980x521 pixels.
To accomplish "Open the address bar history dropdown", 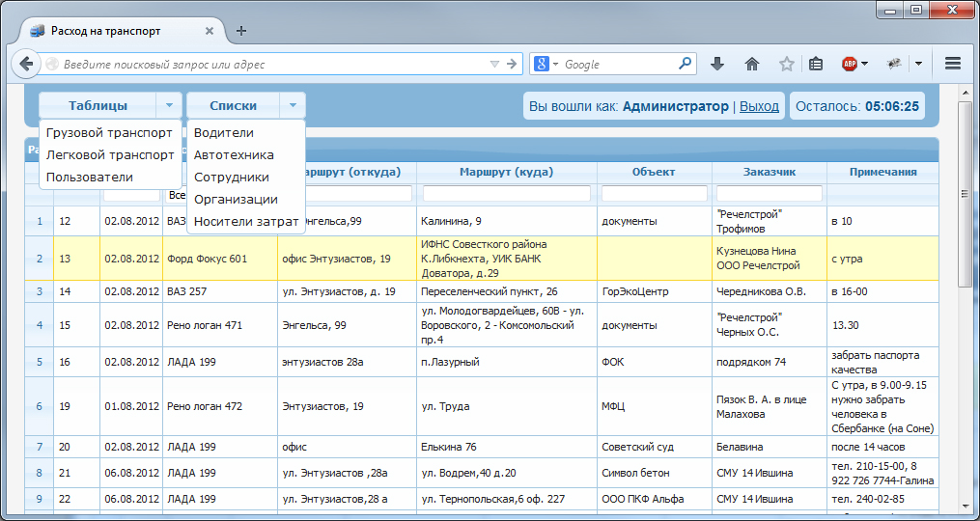I will coord(495,64).
